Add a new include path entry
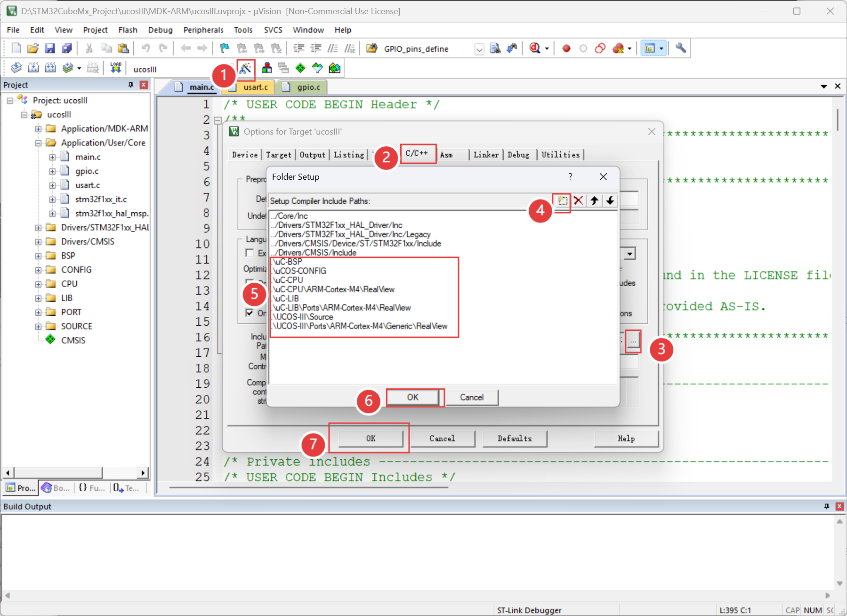 tap(562, 201)
